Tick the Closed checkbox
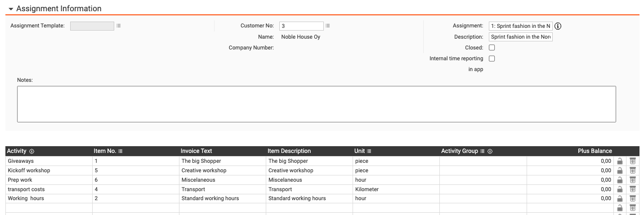 492,48
